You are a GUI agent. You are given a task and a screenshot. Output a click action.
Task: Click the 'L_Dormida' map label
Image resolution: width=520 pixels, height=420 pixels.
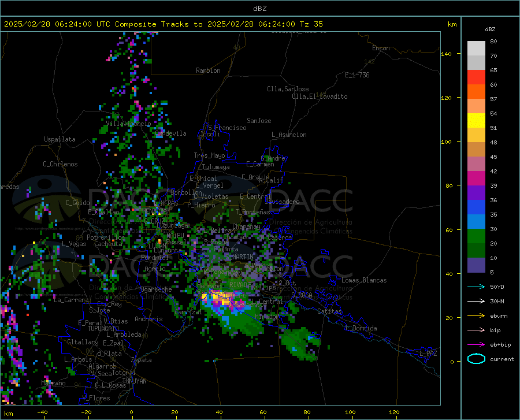362,328
